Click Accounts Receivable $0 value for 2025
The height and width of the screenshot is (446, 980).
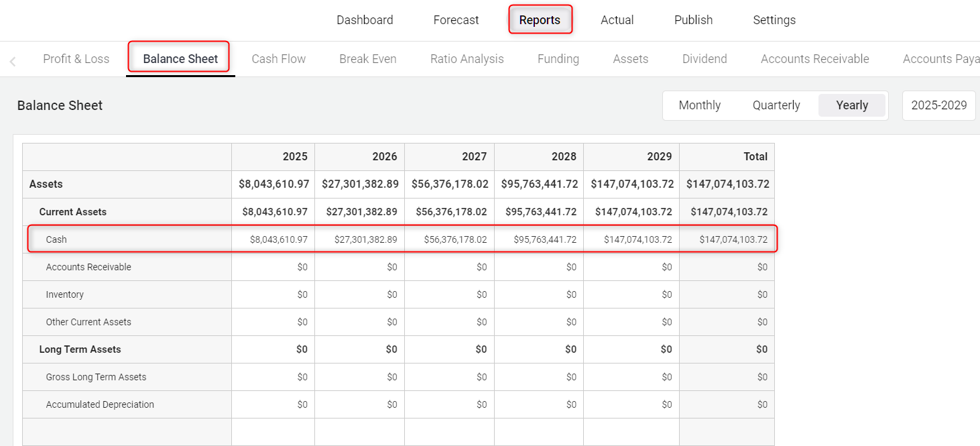[x=302, y=267]
